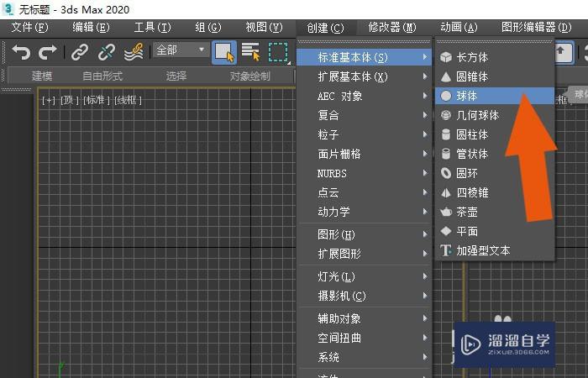Close the 创建(C) menu
Screen dimensions: 588x378
pyautogui.click(x=326, y=28)
